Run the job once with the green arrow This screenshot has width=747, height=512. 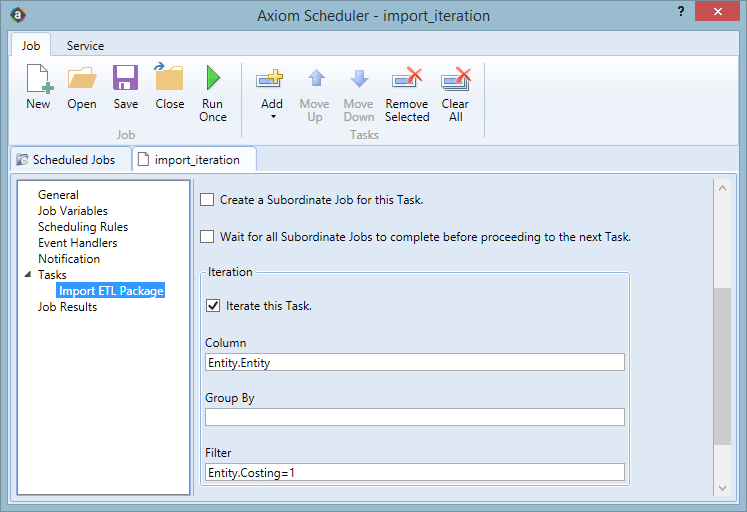pyautogui.click(x=213, y=78)
